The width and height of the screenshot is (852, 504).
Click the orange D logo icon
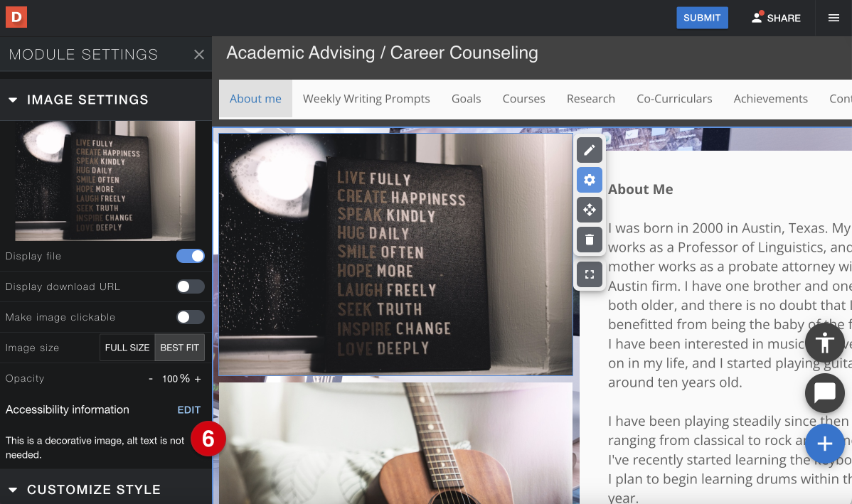tap(16, 17)
